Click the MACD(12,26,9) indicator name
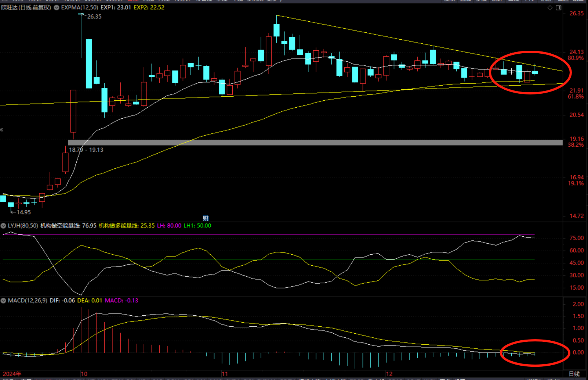 click(28, 301)
